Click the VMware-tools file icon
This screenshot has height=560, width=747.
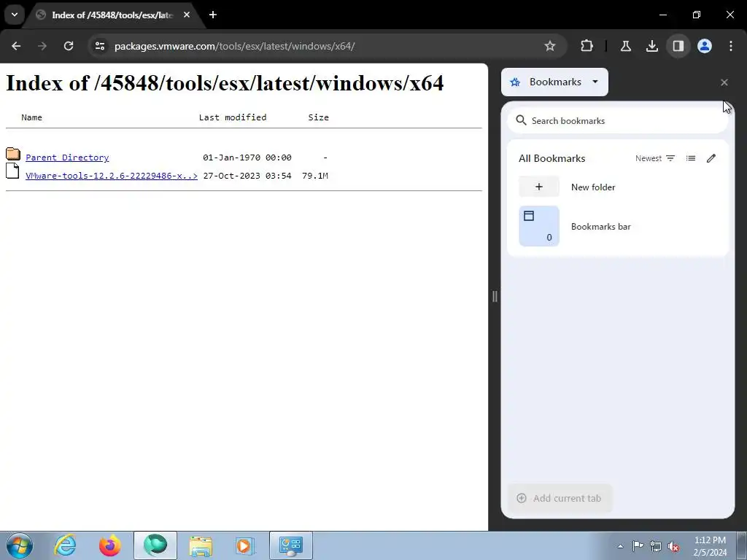[x=12, y=171]
